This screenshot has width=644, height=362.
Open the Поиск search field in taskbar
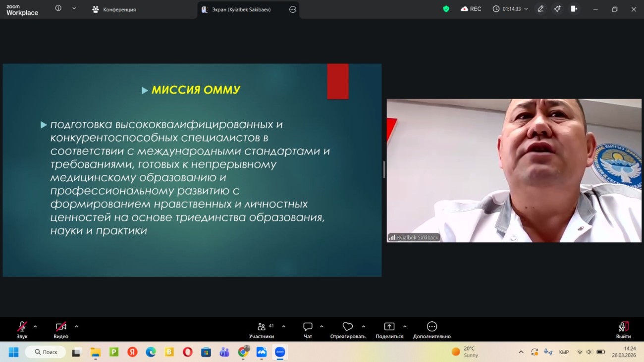pyautogui.click(x=45, y=352)
